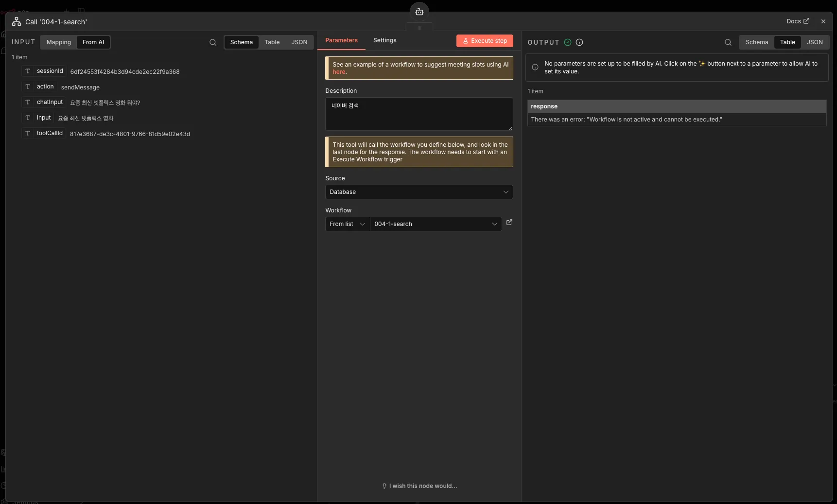Click the type icon beside the input field
The image size is (837, 504).
coord(28,118)
